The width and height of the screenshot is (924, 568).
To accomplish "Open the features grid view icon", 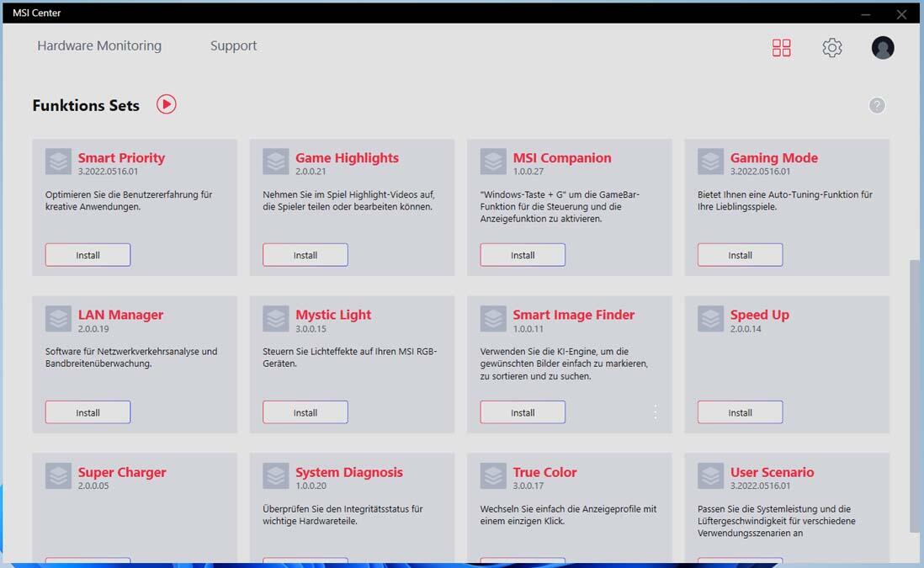I will (782, 48).
